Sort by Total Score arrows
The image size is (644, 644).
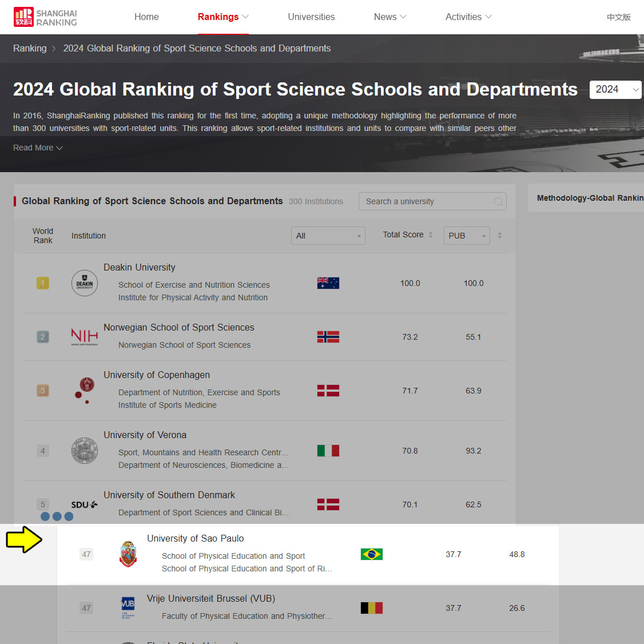[x=431, y=234]
